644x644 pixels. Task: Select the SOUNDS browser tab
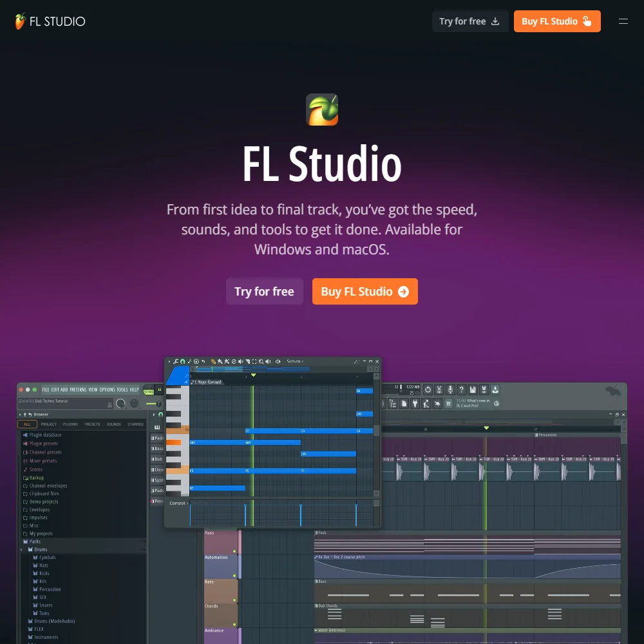(114, 424)
